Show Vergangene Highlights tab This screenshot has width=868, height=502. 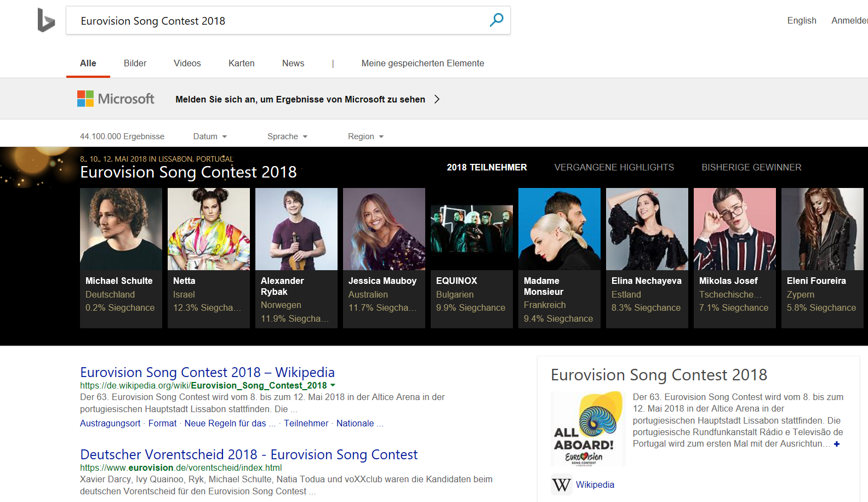(614, 167)
